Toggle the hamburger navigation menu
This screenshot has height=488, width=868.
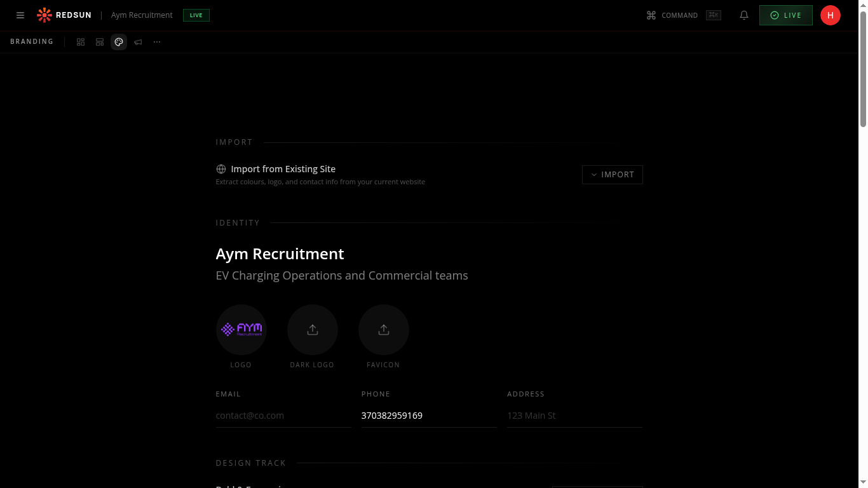[20, 15]
